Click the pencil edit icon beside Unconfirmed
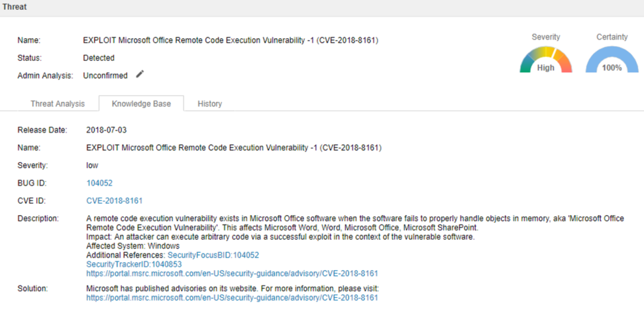644x317 pixels. (x=140, y=74)
